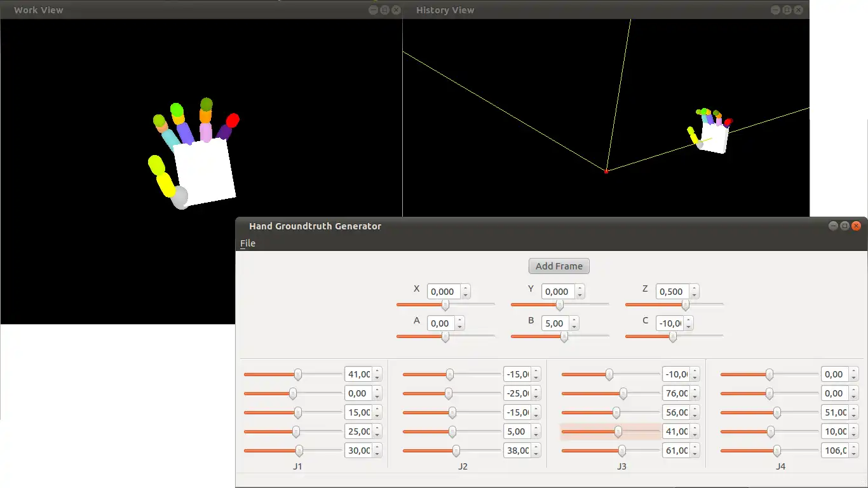Screen dimensions: 868x488
Task: Click the A rotation slider handle
Action: pyautogui.click(x=445, y=337)
